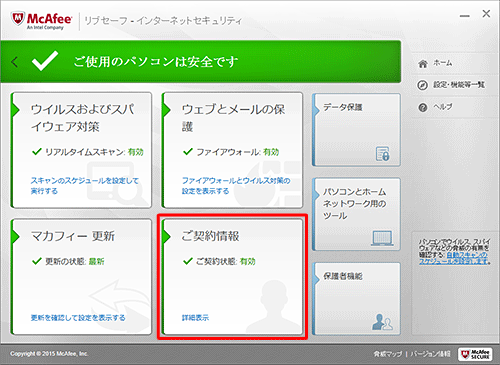Click the リアルタイムスキャン: 有効 status text

click(94, 152)
